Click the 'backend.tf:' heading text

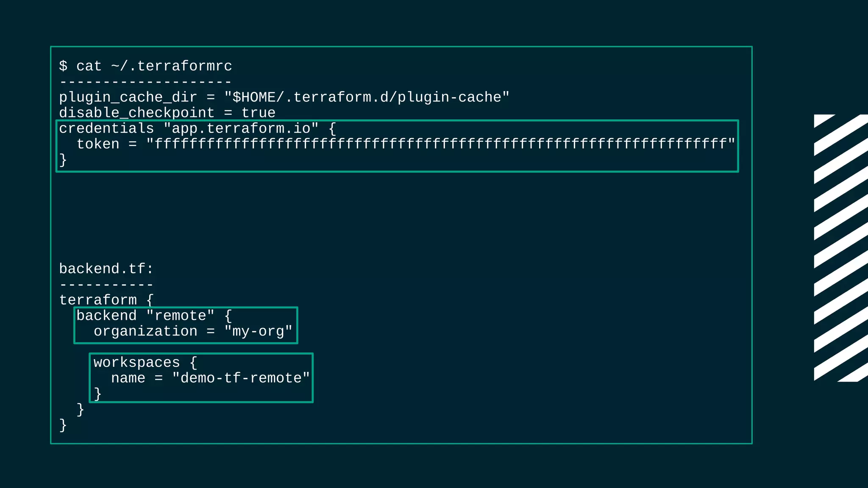106,269
